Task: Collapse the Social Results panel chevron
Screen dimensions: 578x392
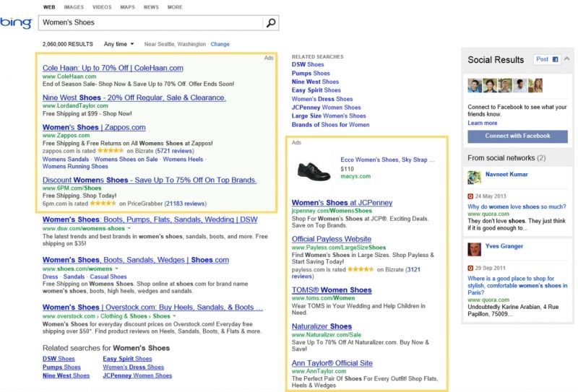Action: point(567,58)
